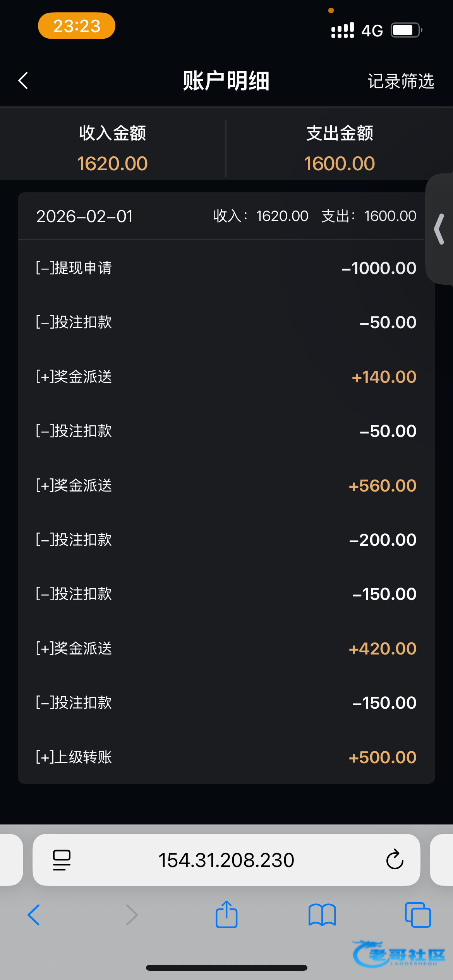
Task: Show all Safari tabs
Action: pos(417,915)
